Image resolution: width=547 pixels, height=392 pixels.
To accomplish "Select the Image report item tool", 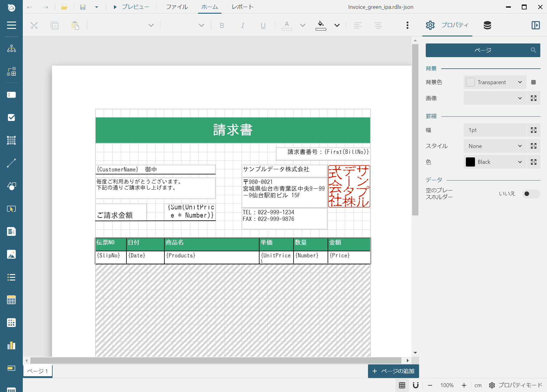I will tap(11, 254).
